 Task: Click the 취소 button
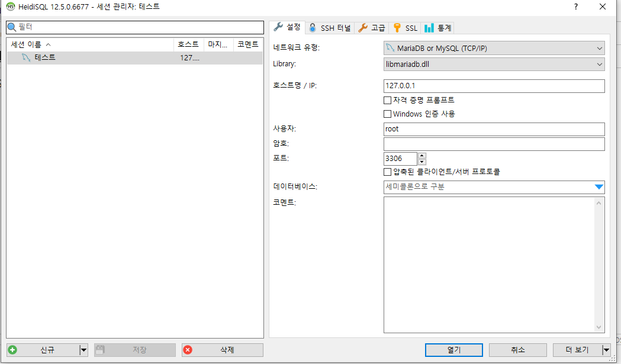pos(517,350)
